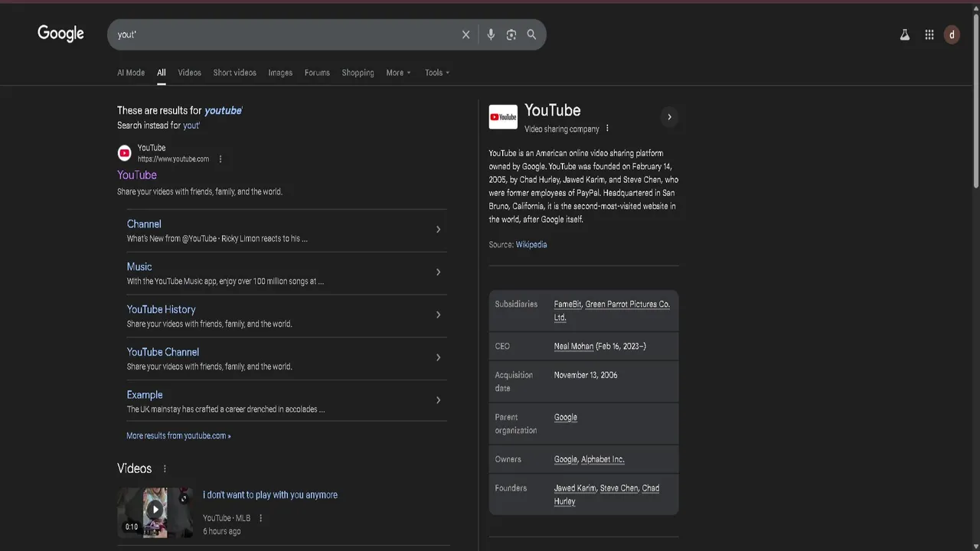The height and width of the screenshot is (551, 980).
Task: Expand the YouTube History sitelink chevron
Action: (438, 315)
